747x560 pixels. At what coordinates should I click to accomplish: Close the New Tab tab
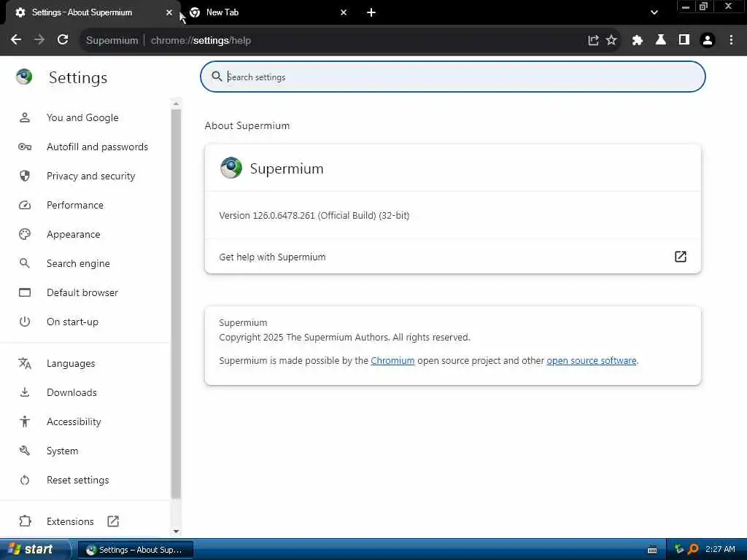pos(344,13)
